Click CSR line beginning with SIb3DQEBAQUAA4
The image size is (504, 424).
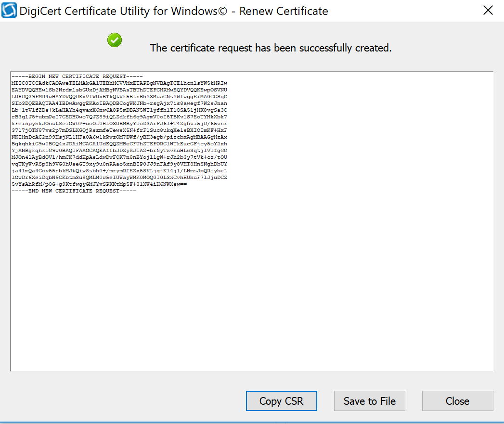[x=119, y=103]
